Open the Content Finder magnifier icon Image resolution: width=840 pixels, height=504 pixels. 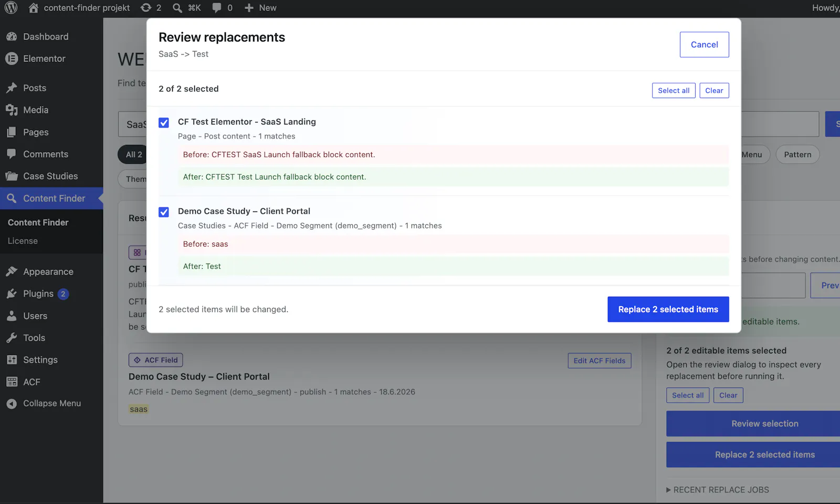click(x=12, y=198)
